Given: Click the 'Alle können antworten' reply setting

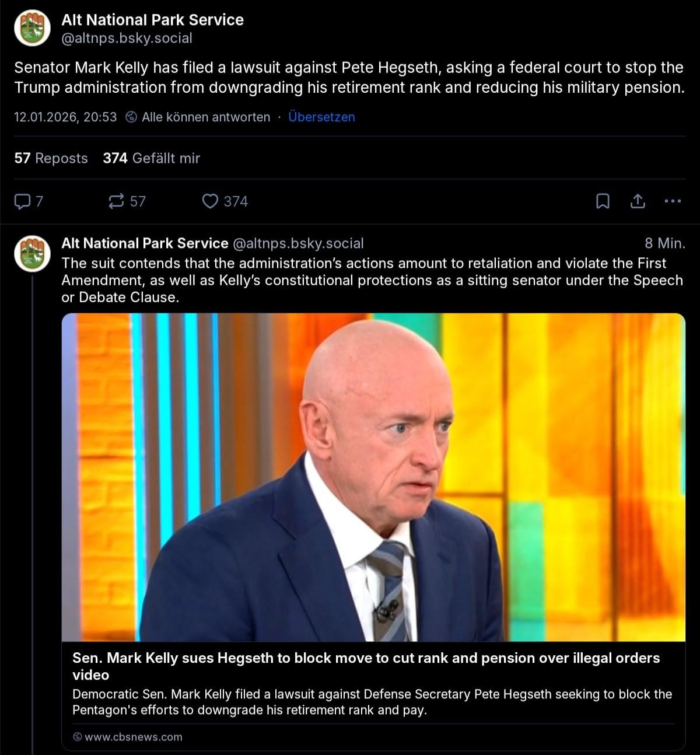Looking at the screenshot, I should pyautogui.click(x=206, y=117).
